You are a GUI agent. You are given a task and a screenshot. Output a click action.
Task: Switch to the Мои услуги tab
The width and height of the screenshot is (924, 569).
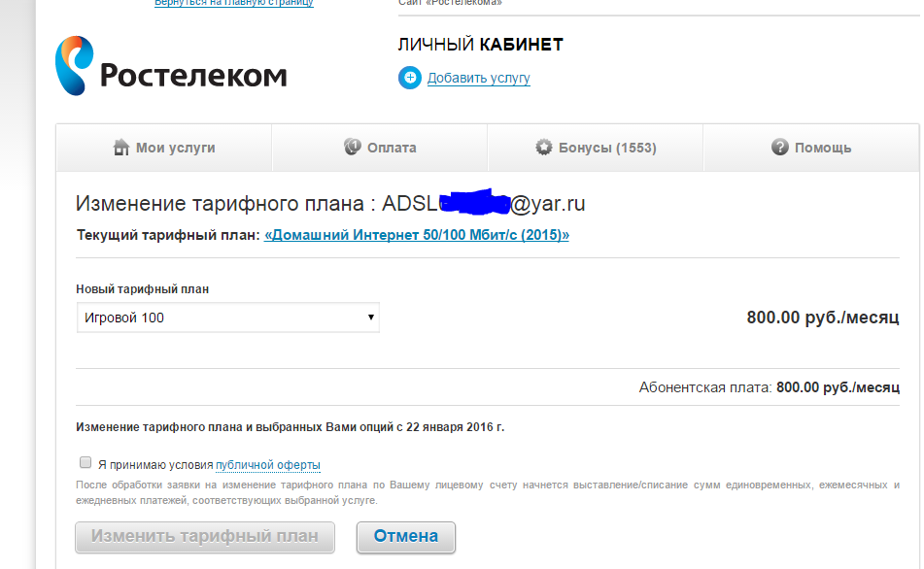coord(164,148)
